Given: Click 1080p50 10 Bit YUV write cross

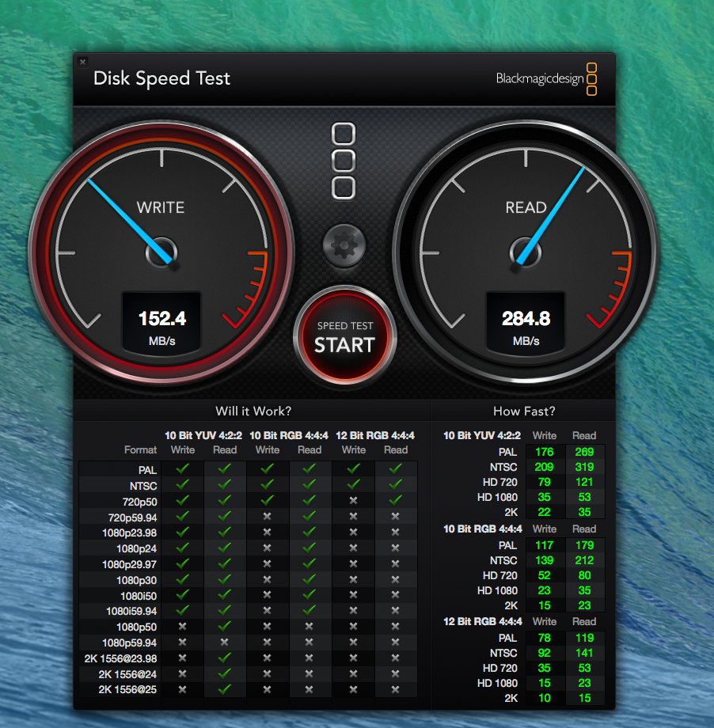Looking at the screenshot, I should coord(183,627).
